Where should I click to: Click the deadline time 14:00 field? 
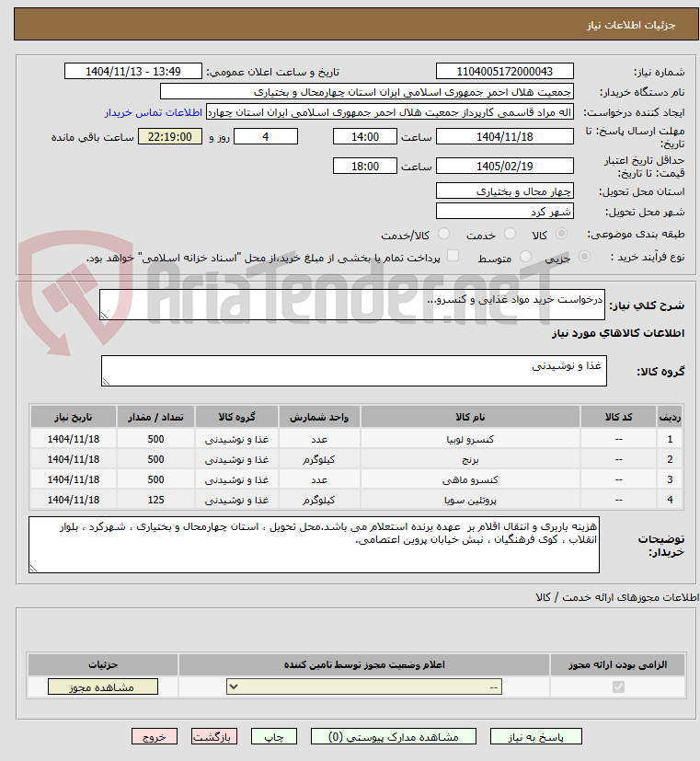[365, 137]
